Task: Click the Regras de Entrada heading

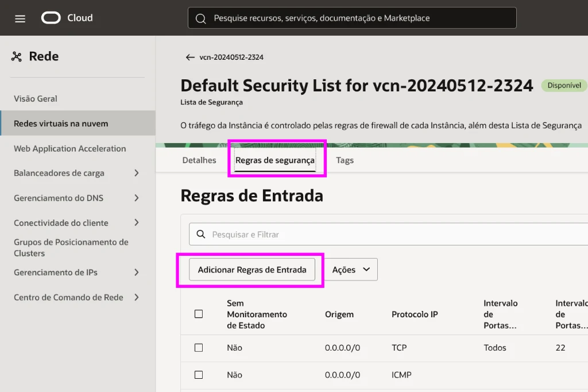Action: click(x=252, y=195)
